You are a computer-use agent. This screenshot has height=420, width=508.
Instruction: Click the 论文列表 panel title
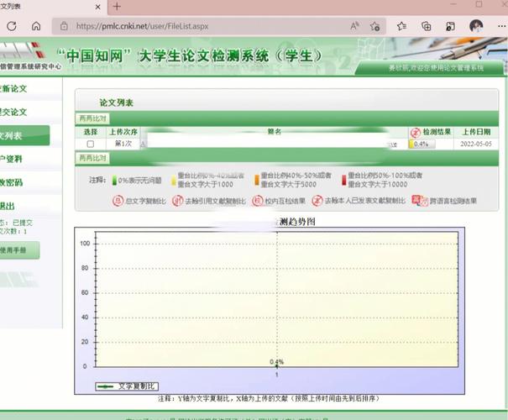tap(117, 102)
